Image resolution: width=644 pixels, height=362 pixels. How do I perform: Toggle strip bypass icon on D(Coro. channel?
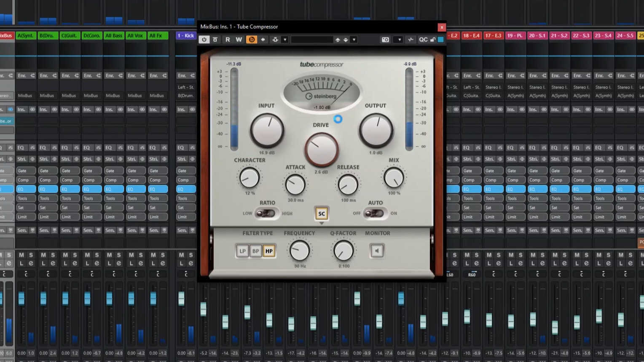[98, 159]
